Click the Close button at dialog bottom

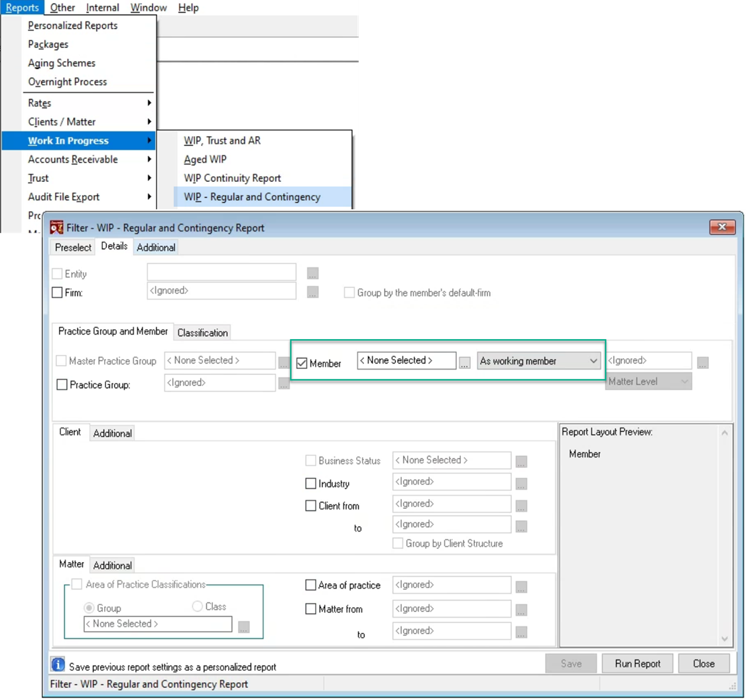pyautogui.click(x=704, y=664)
